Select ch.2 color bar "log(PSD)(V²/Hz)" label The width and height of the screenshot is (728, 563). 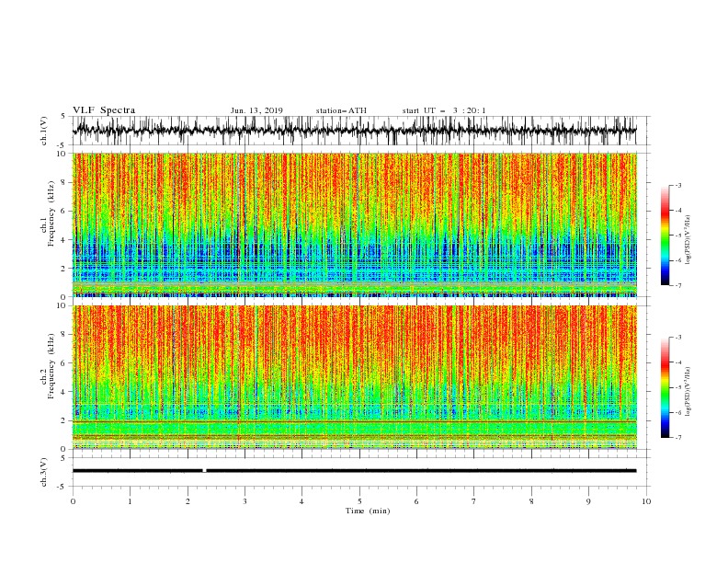688,391
